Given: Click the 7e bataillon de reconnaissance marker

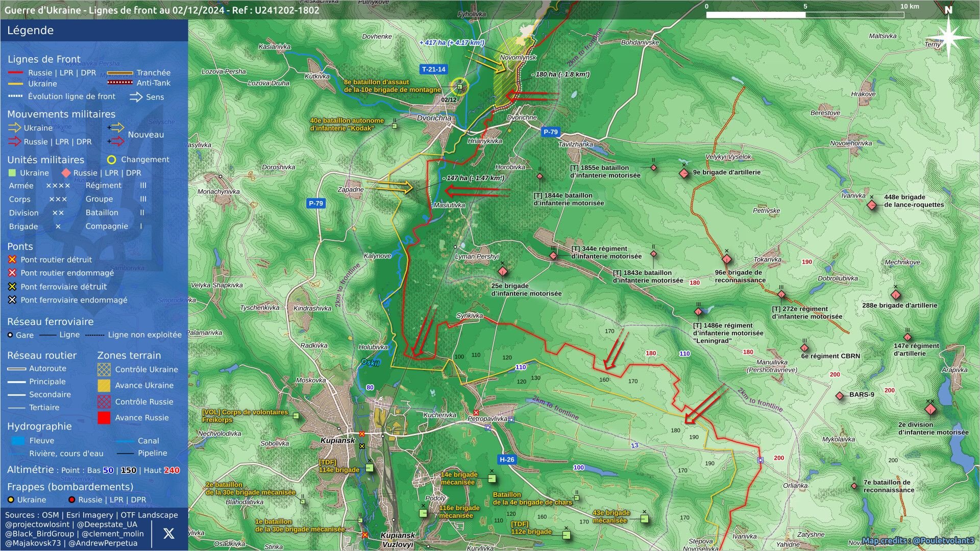Looking at the screenshot, I should [x=854, y=486].
